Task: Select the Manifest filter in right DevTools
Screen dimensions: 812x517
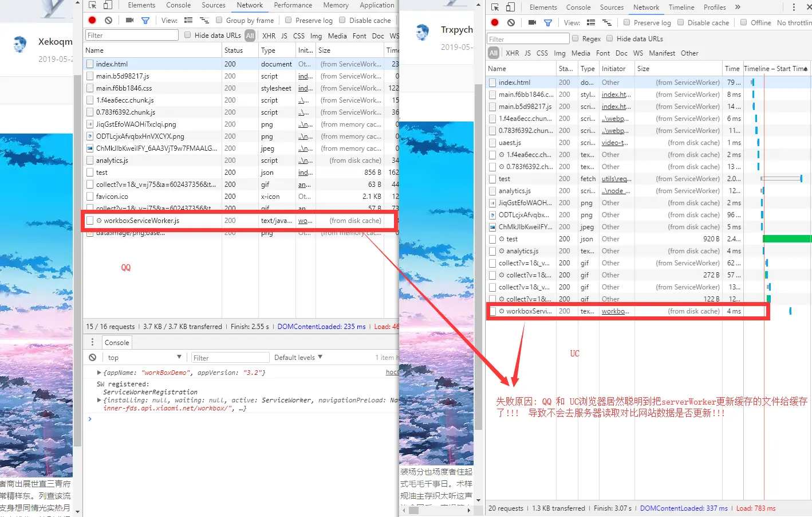Action: pos(662,53)
